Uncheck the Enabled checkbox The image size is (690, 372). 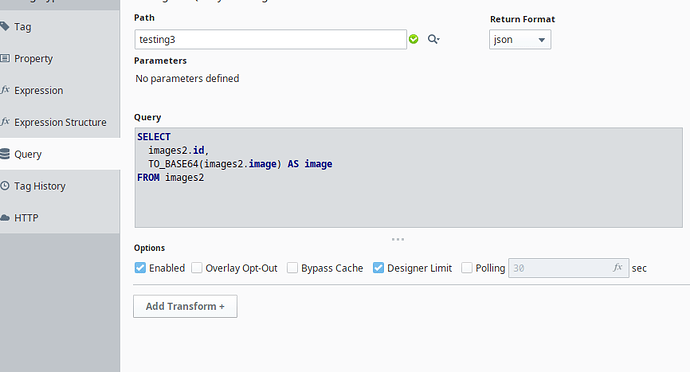click(x=140, y=268)
